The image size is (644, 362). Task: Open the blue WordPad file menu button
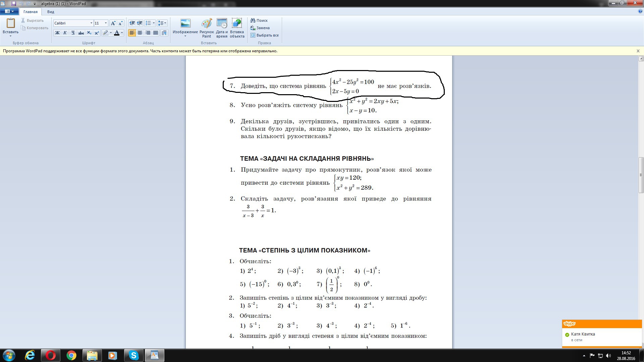pyautogui.click(x=9, y=11)
